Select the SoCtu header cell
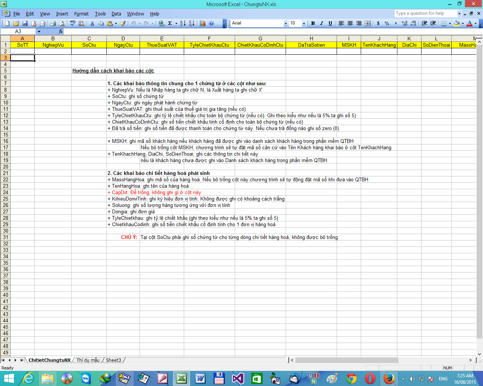Screen dimensions: 483x386 (x=89, y=45)
